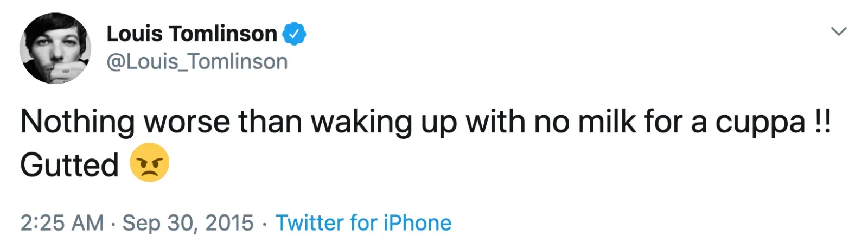Click the Sep 30, 2015 date
The width and height of the screenshot is (868, 248).
click(188, 223)
